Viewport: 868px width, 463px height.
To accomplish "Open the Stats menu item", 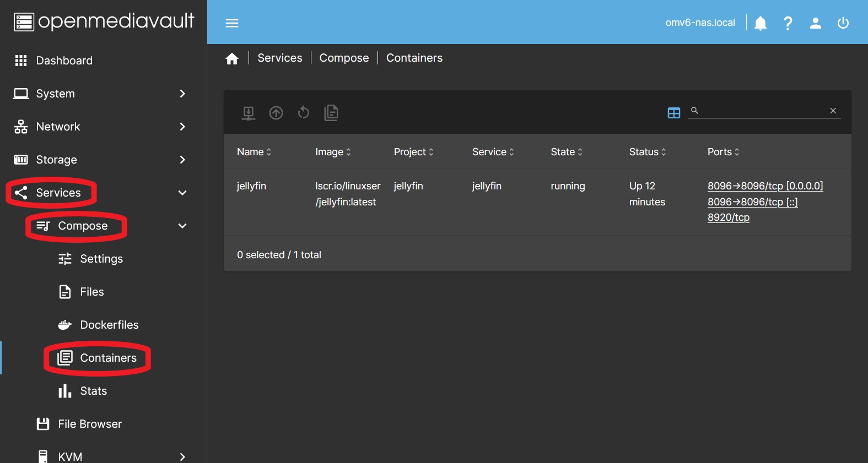I will coord(93,391).
